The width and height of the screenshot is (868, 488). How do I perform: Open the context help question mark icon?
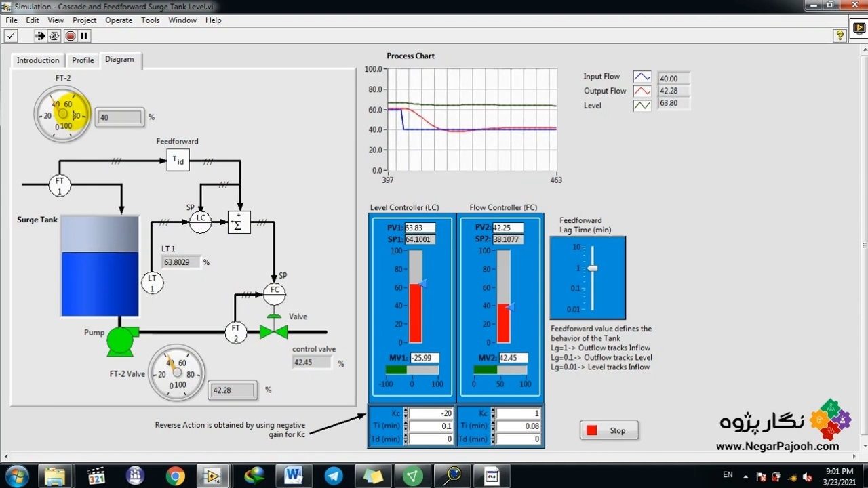pos(840,36)
